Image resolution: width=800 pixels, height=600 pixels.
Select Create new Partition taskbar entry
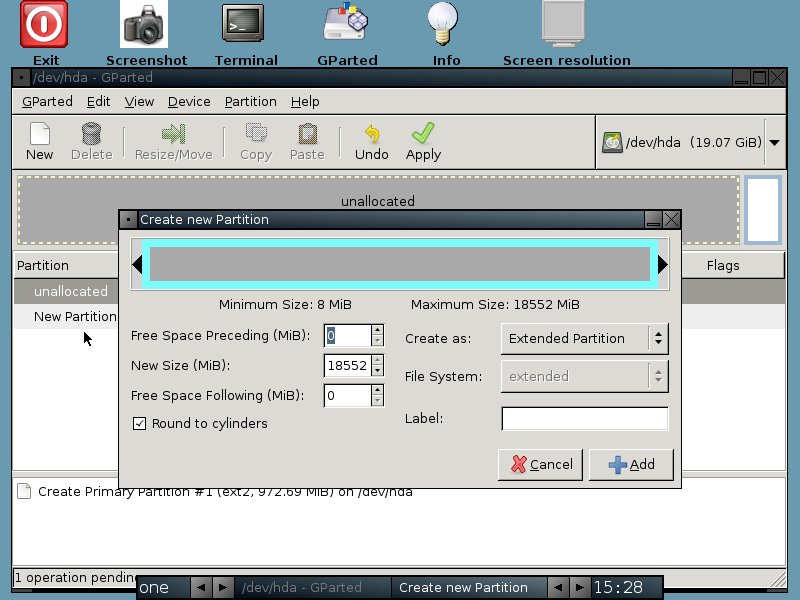[468, 587]
